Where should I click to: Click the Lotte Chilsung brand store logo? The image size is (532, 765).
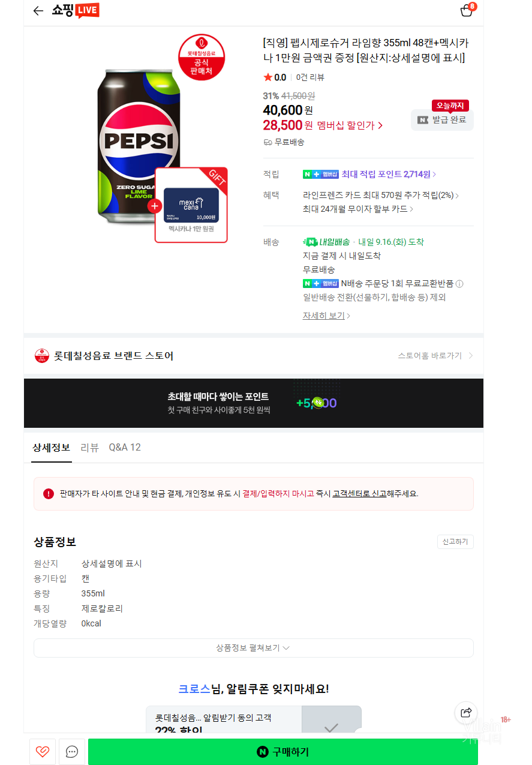(x=42, y=356)
